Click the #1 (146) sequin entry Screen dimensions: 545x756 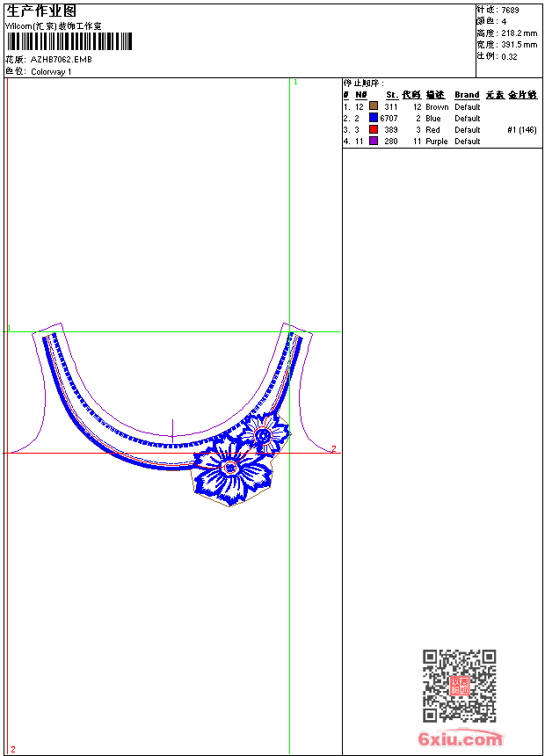point(522,130)
